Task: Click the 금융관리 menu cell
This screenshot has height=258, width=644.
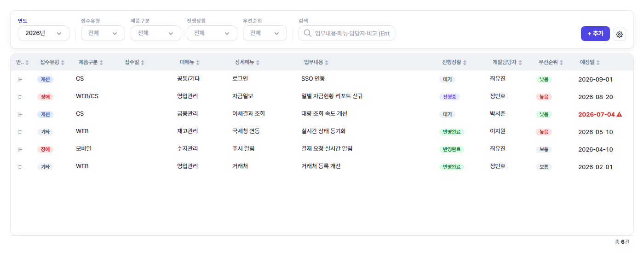Action: 188,114
